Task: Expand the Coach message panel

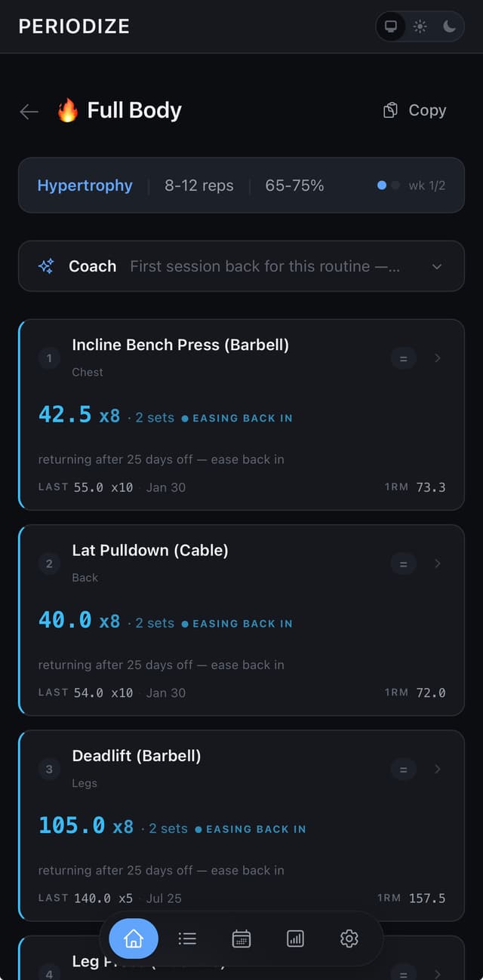Action: [437, 266]
